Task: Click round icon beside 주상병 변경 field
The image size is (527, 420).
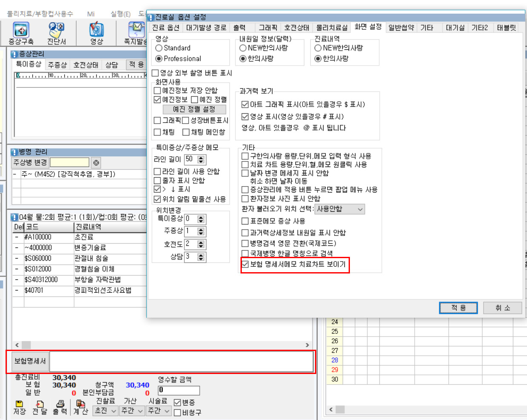Action: tap(96, 163)
